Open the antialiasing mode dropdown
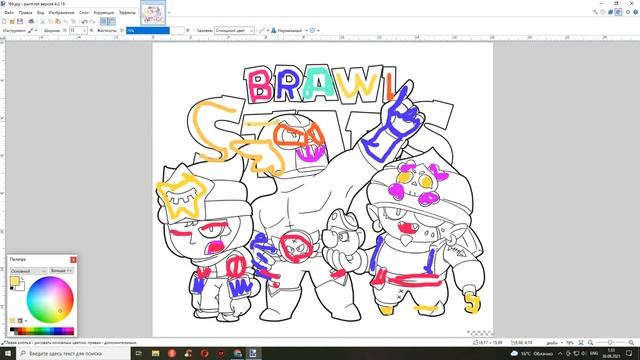 click(x=264, y=31)
